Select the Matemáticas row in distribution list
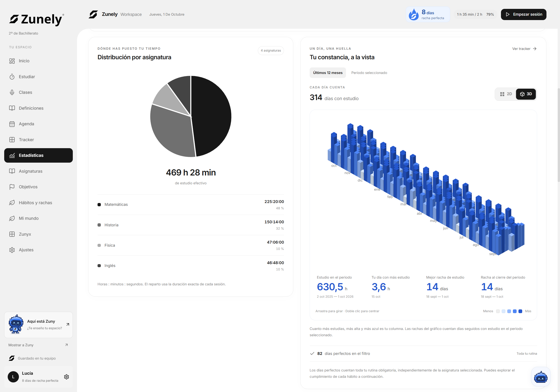The image size is (560, 392). [190, 205]
